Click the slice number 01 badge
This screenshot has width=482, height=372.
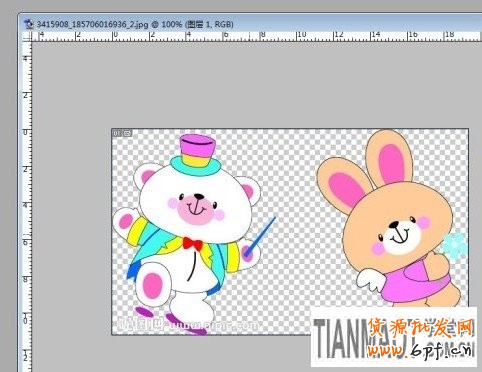117,133
